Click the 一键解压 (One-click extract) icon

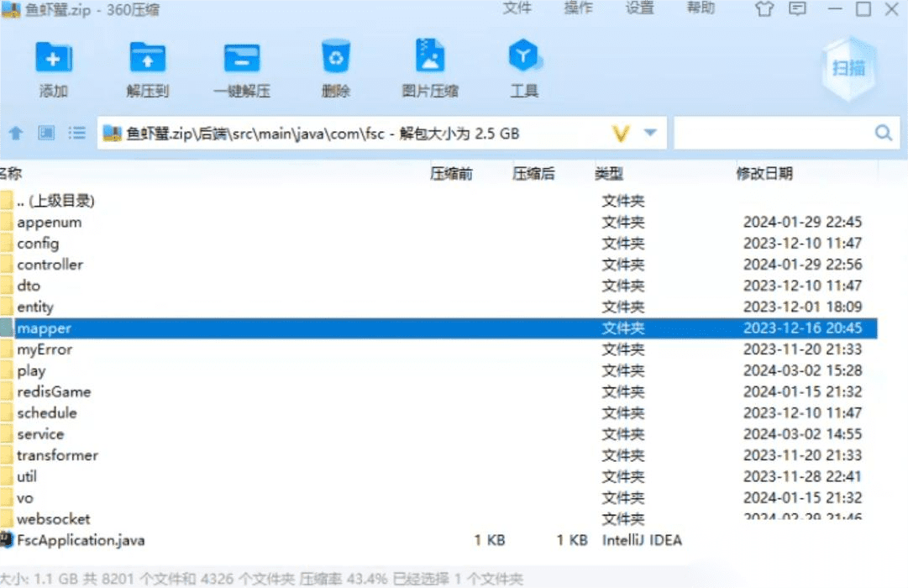coord(241,59)
